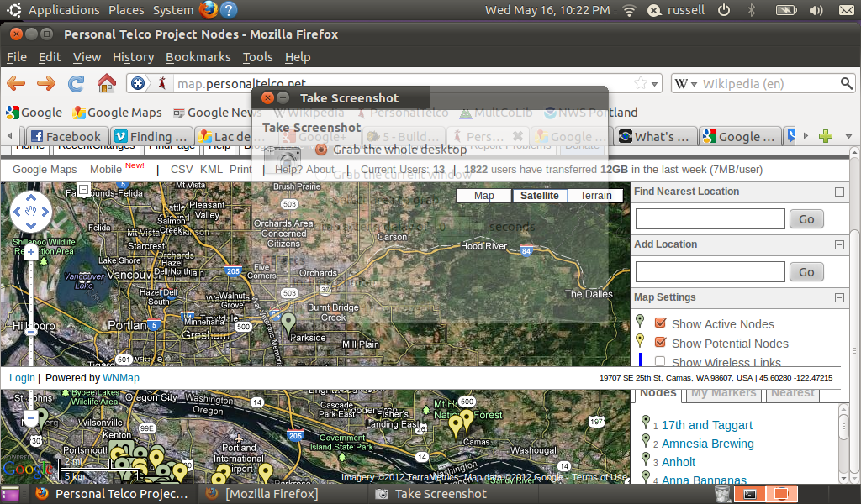Open a new tab with the green plus

(x=826, y=135)
